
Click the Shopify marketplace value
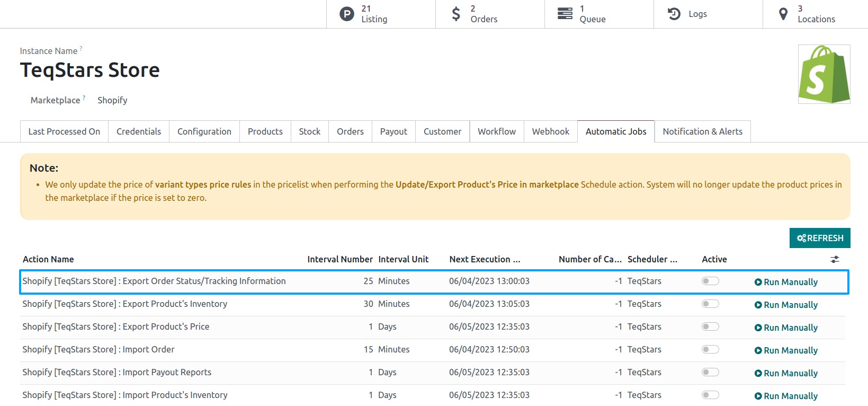tap(112, 100)
